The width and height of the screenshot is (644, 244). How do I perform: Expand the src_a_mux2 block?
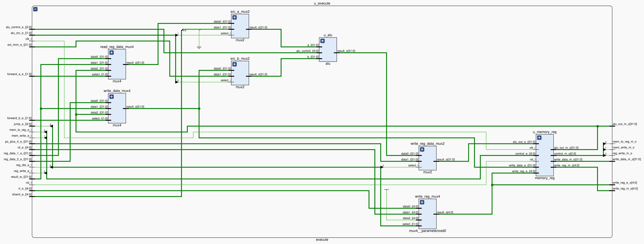[x=234, y=17]
